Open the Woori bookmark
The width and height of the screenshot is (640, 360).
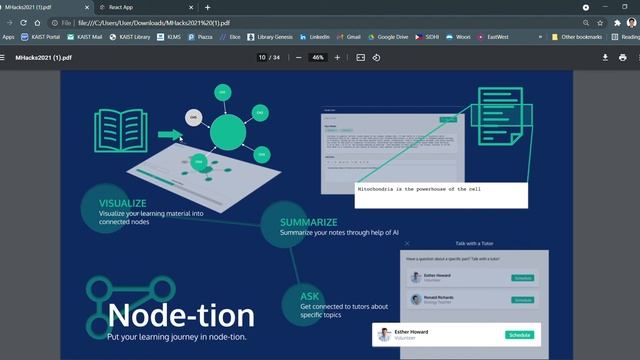coord(458,37)
